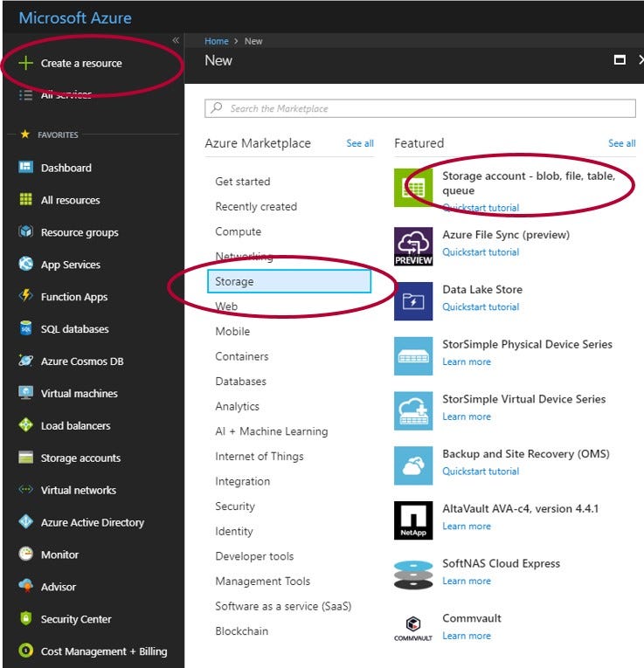Screen dimensions: 644x668
Task: Open the All services list icon
Action: click(x=25, y=94)
